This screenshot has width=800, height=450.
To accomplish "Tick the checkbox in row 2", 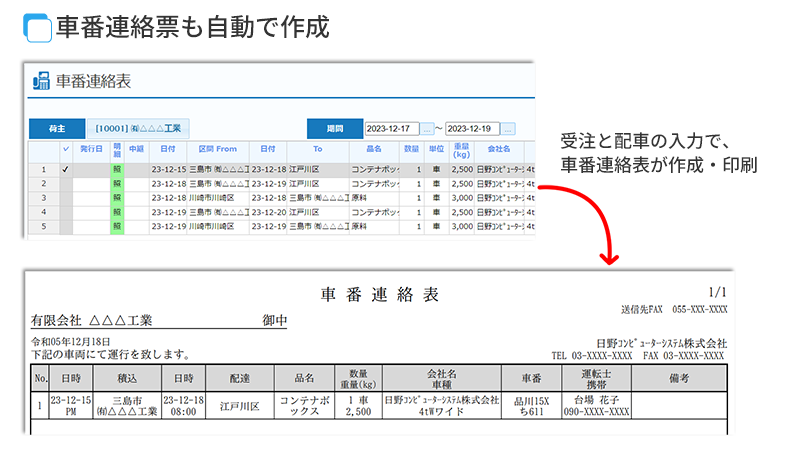I will (x=66, y=184).
